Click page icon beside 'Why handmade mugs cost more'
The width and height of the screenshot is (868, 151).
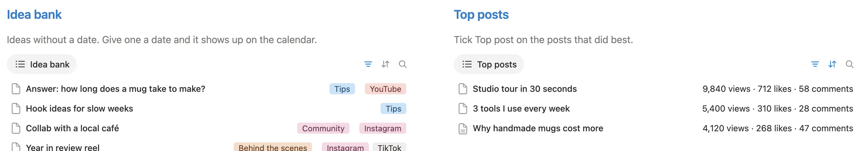click(463, 129)
